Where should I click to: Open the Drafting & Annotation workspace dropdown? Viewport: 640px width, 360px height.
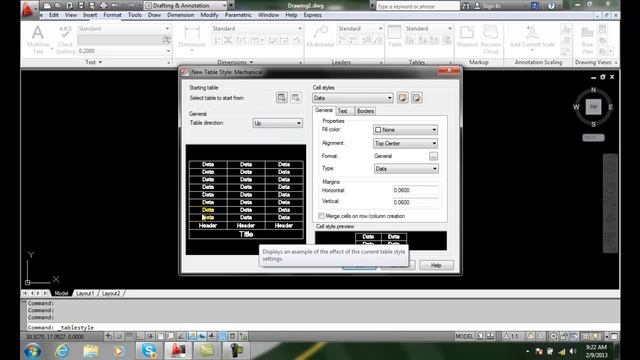186,5
